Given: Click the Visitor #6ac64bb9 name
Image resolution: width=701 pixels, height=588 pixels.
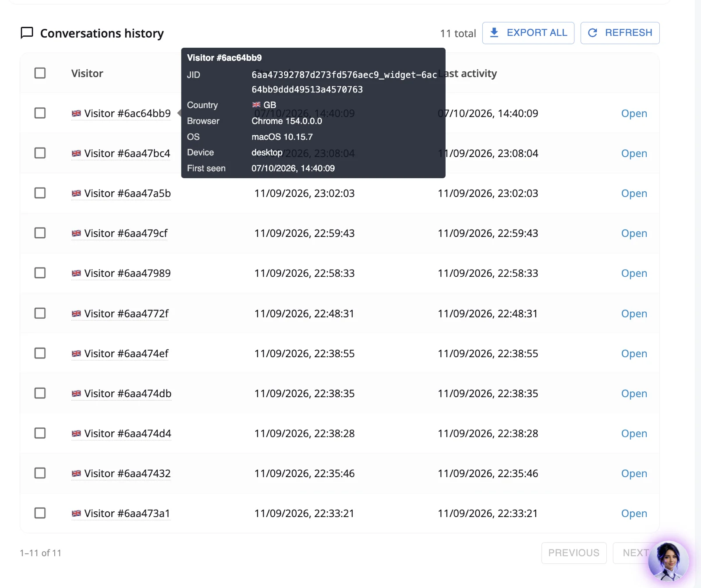Looking at the screenshot, I should click(x=127, y=113).
